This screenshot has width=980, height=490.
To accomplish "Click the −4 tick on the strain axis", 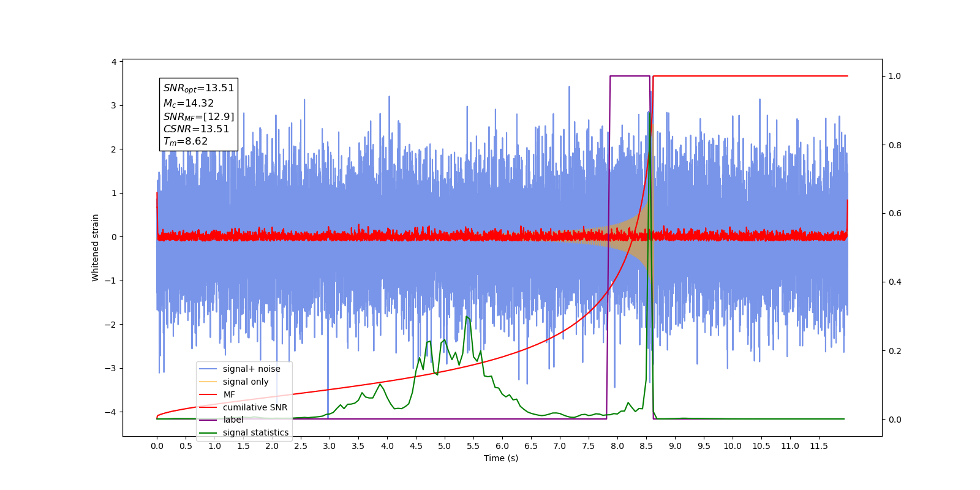I will (111, 412).
